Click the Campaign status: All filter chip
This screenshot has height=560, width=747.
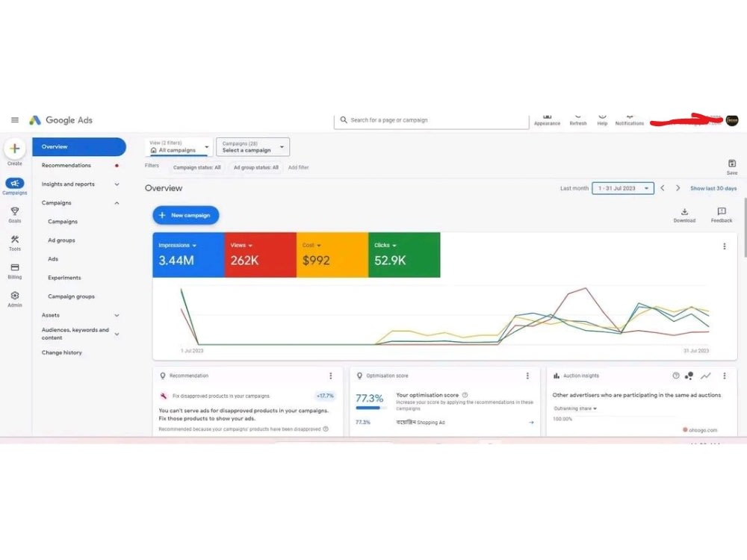pyautogui.click(x=196, y=167)
